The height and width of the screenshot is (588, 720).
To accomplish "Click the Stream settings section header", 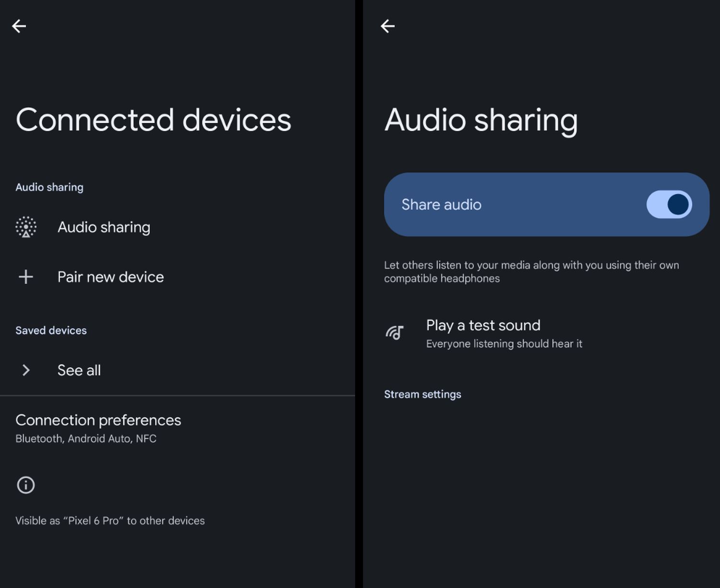I will (x=422, y=394).
